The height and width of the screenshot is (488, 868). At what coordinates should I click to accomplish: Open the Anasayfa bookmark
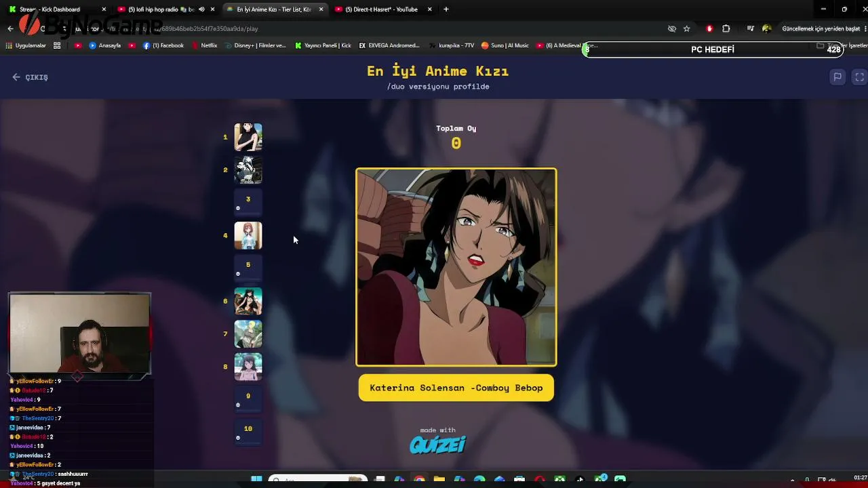coord(105,45)
